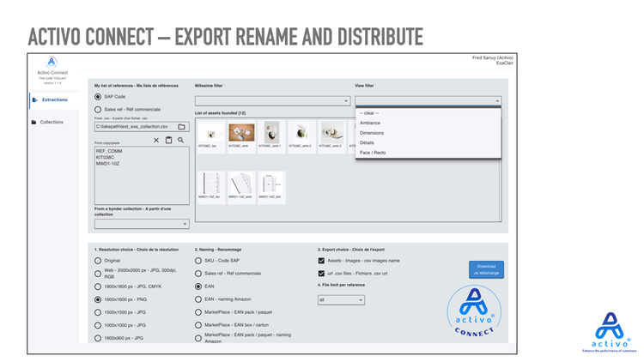Screen dimensions: 644x362
Task: Select the KIT038C_amb-2 asset thumbnail
Action: [x=301, y=136]
